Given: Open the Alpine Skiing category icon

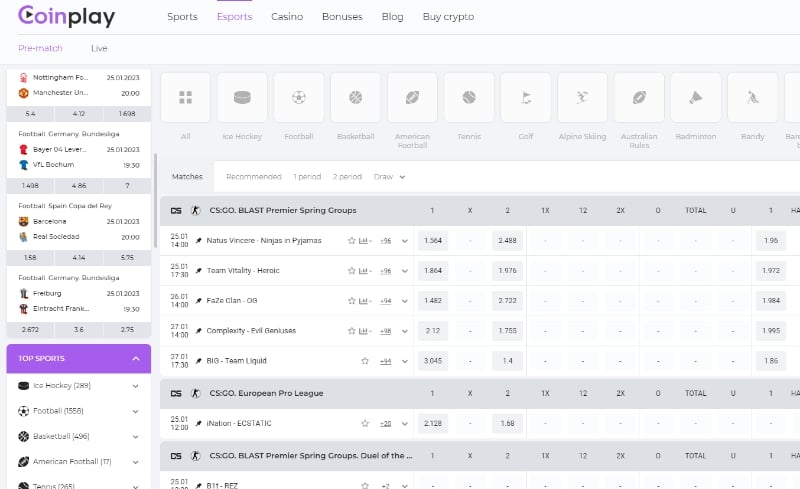Looking at the screenshot, I should click(x=582, y=97).
